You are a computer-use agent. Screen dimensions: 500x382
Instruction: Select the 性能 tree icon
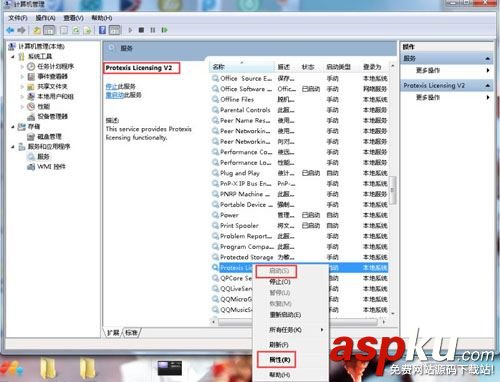[x=31, y=107]
